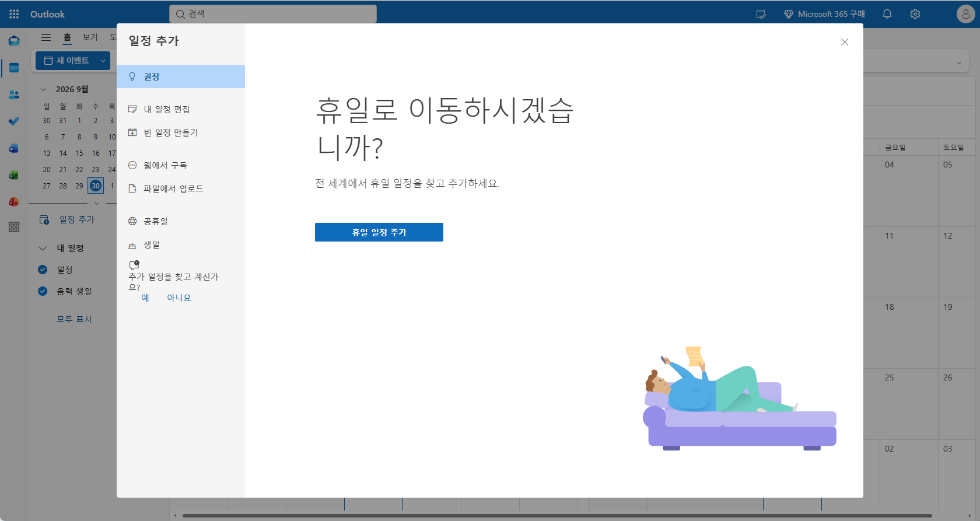This screenshot has height=521, width=980.
Task: Open notifications bell in header
Action: (887, 14)
